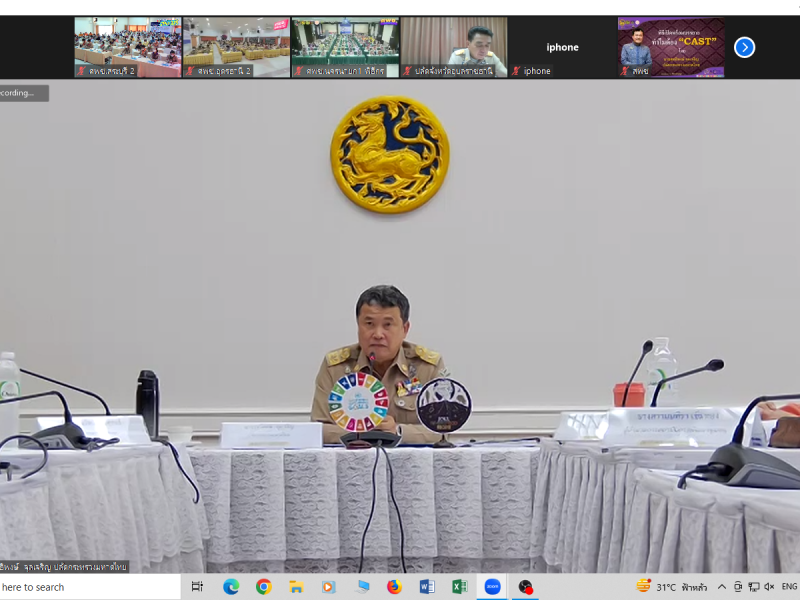Viewport: 800px width, 600px height.
Task: Toggle the muted system volume icon
Action: (768, 587)
